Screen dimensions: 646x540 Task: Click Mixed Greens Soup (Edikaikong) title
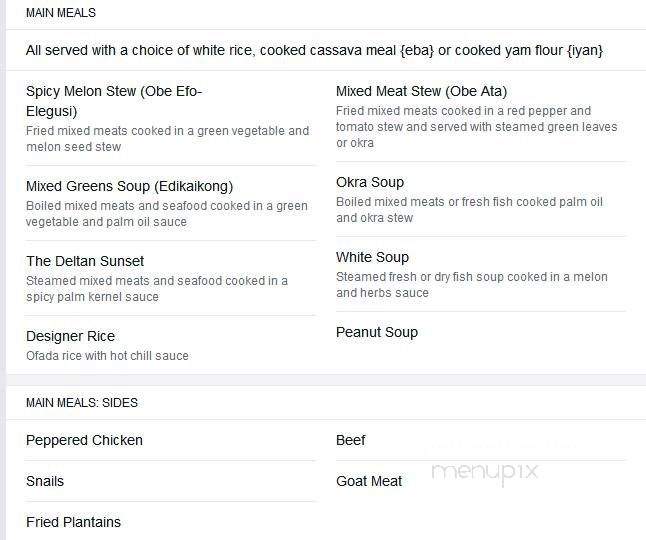pyautogui.click(x=129, y=186)
